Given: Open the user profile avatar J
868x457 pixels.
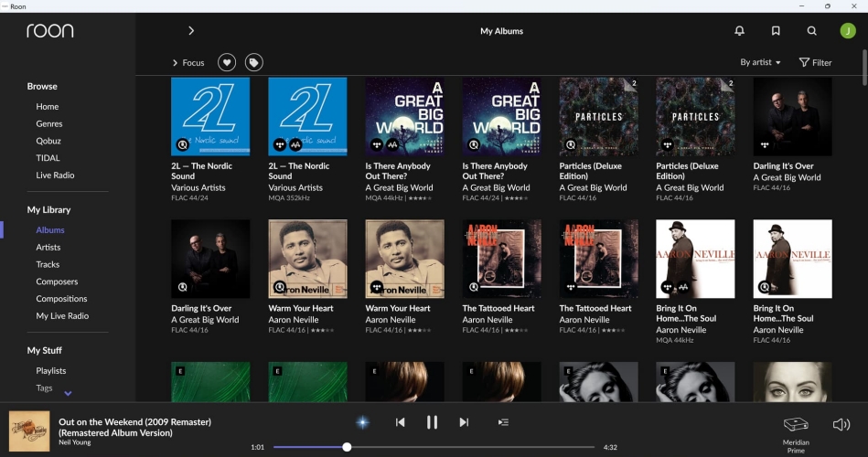Looking at the screenshot, I should click(x=848, y=31).
